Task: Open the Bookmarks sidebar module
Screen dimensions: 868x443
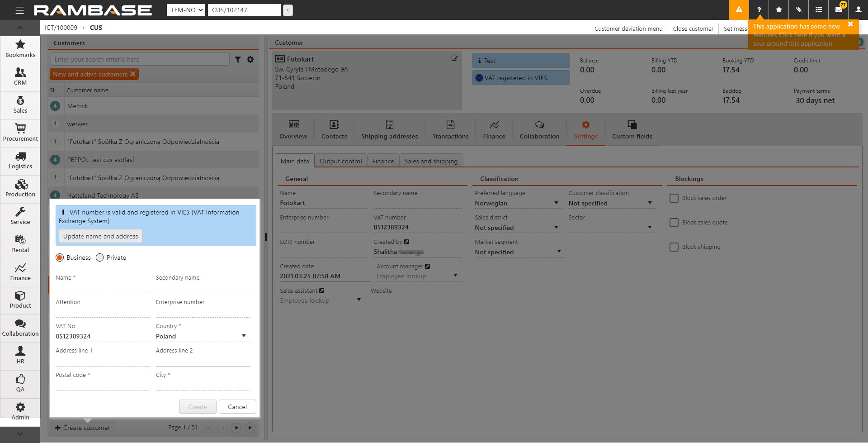Action: pos(20,49)
